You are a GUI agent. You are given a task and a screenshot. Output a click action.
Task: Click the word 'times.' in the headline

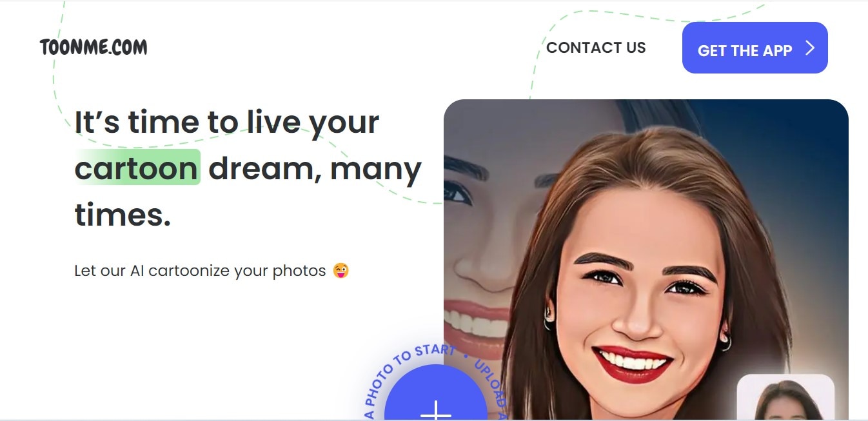[x=123, y=214]
